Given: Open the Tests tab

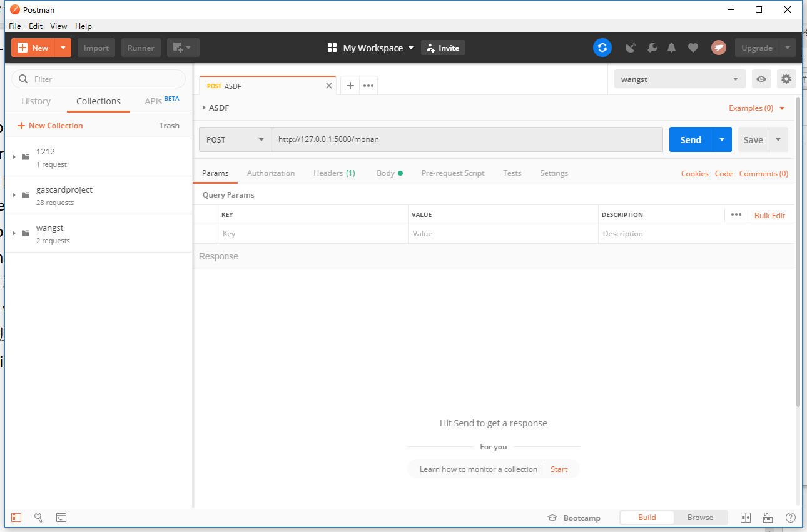Looking at the screenshot, I should 512,173.
